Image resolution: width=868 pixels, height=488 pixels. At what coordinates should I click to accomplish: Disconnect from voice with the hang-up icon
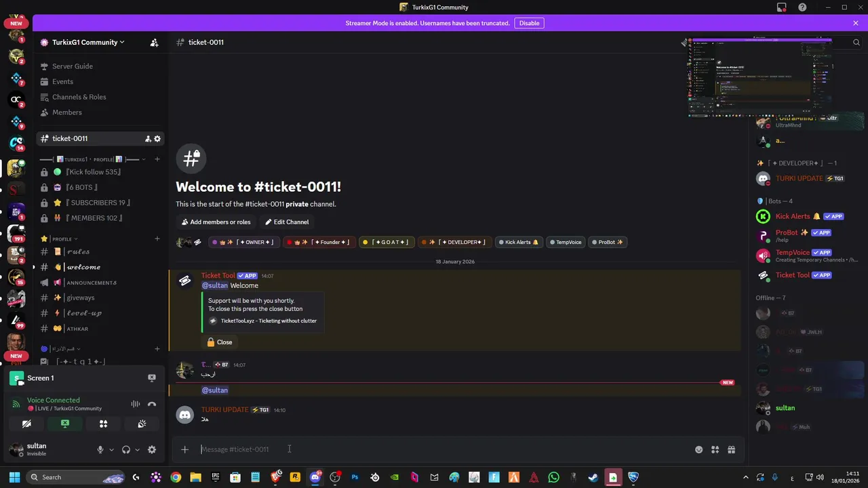click(152, 404)
